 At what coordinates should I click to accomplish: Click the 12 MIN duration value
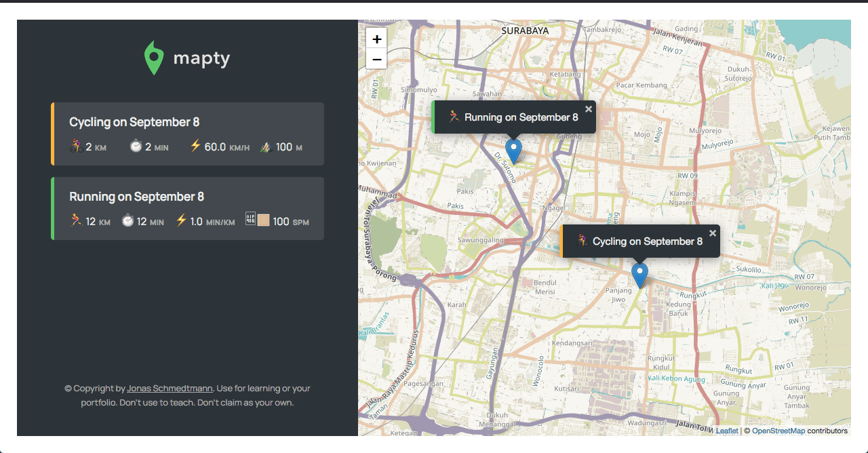[151, 222]
